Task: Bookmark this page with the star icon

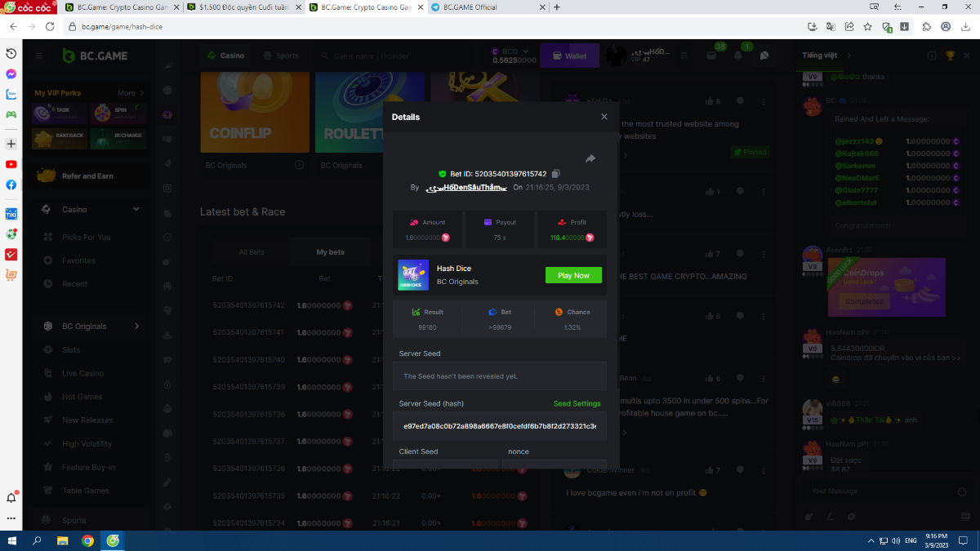Action: 867,26
